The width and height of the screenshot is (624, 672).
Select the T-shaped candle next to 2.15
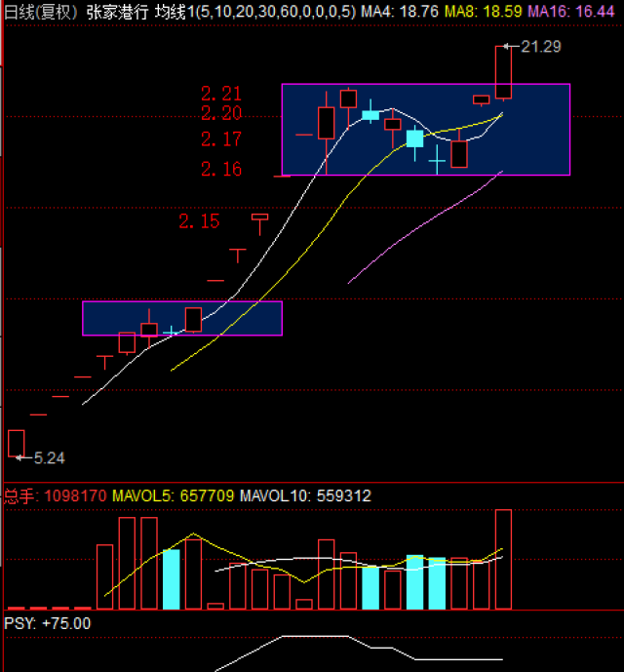[x=259, y=224]
